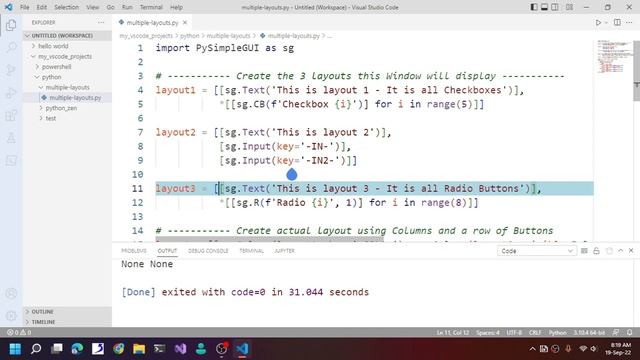Toggle primary side bar layout icon

pos(534,7)
